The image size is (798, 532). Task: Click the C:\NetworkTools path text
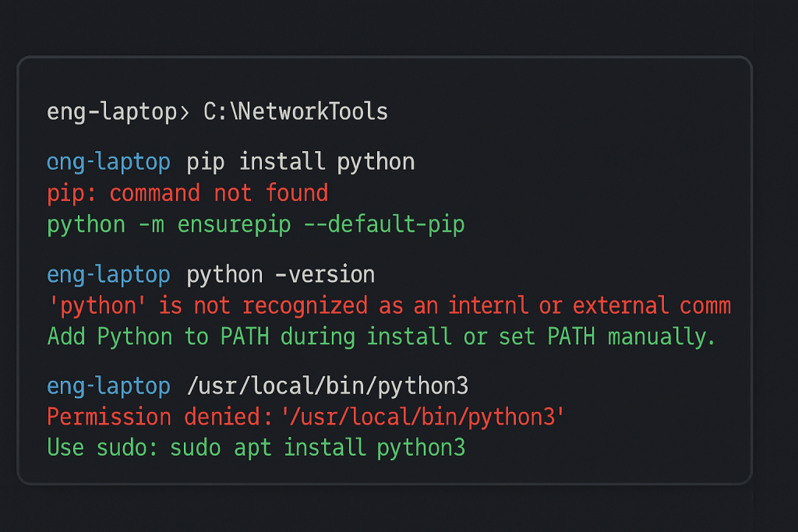(x=295, y=112)
